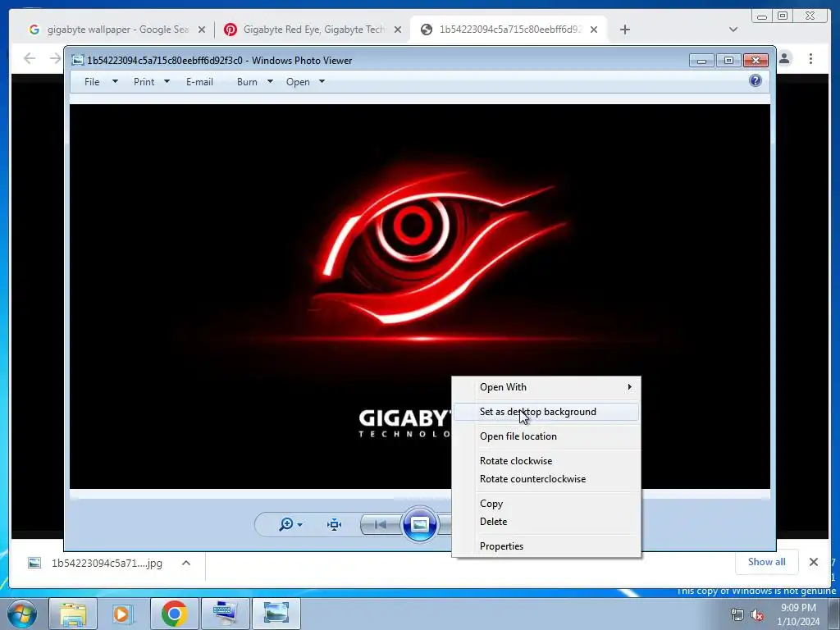The image size is (840, 630).
Task: Open Properties from the context menu
Action: coord(546,546)
